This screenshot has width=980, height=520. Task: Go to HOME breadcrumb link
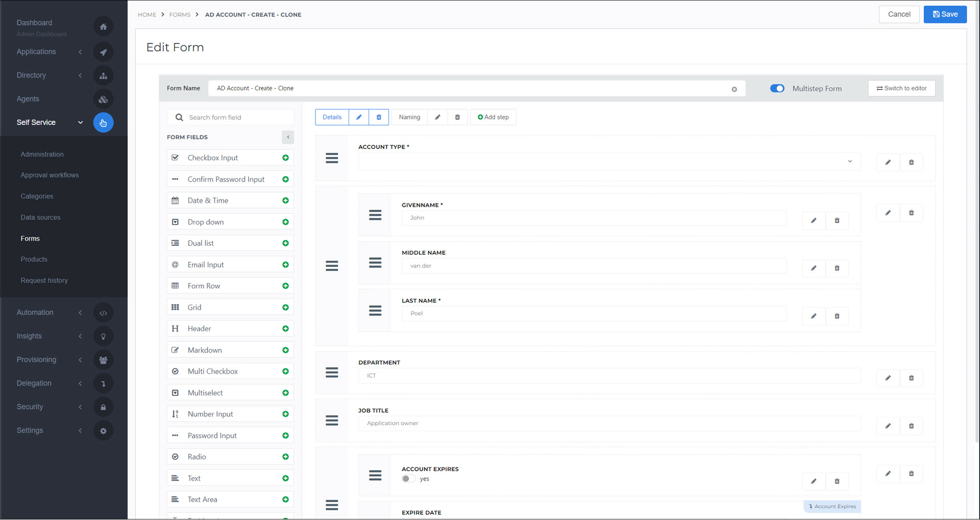(147, 15)
